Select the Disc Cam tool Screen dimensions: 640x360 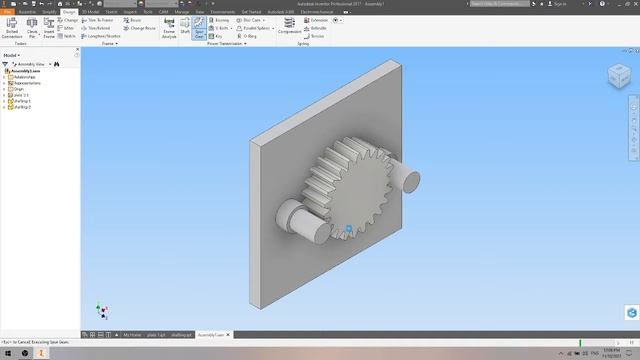(x=248, y=20)
